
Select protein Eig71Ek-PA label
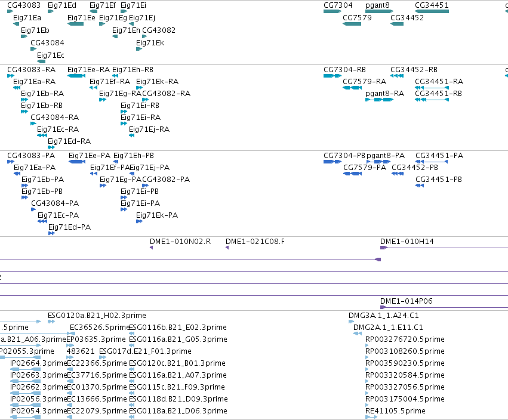click(x=157, y=215)
